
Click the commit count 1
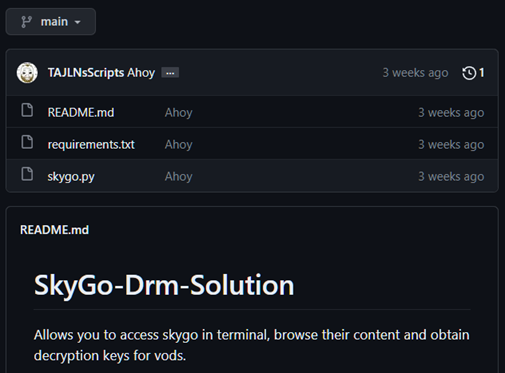click(481, 73)
